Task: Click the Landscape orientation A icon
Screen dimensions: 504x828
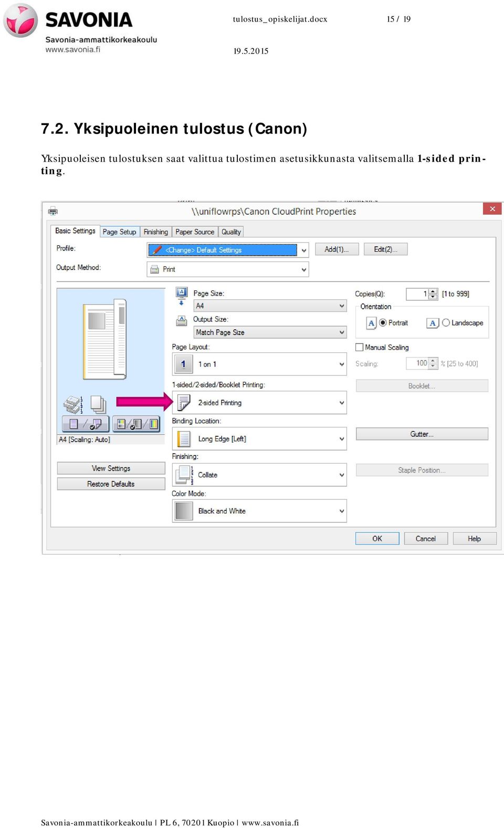Action: 433,323
